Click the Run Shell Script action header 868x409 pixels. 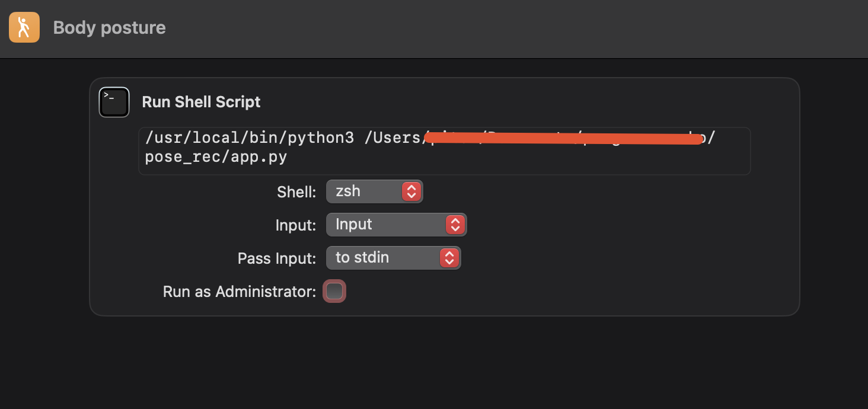(201, 101)
